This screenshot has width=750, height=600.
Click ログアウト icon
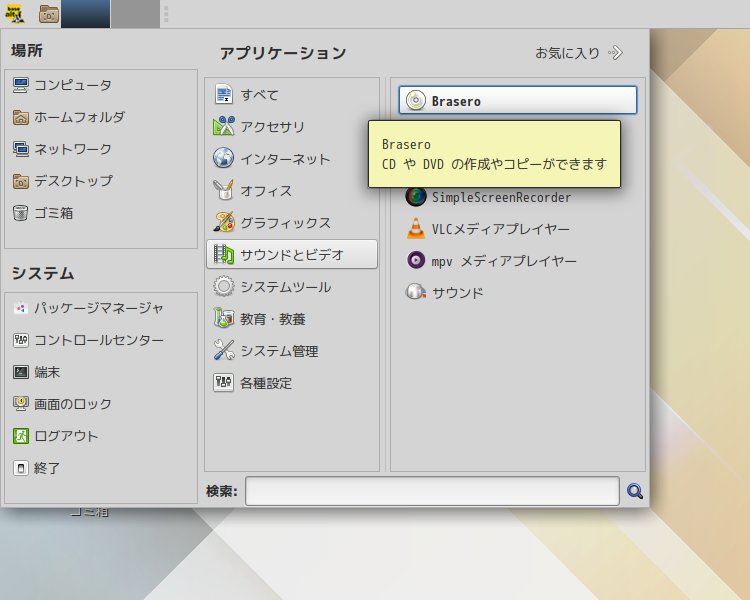click(21, 436)
